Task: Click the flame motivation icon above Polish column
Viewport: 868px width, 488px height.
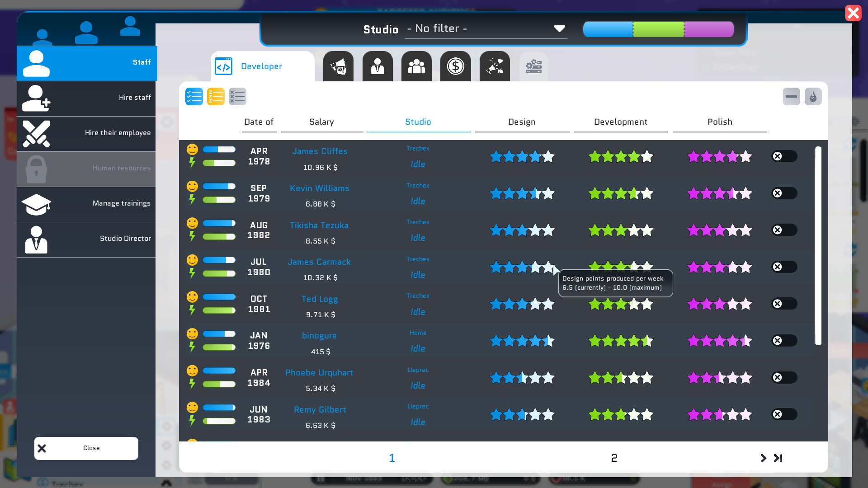Action: [x=813, y=96]
